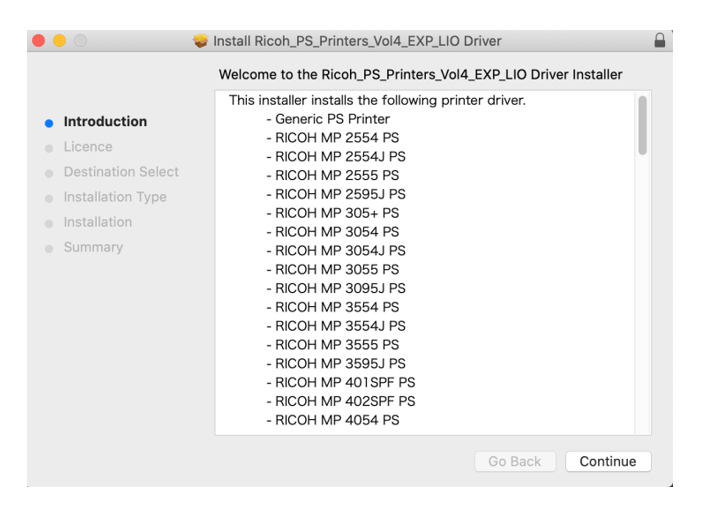This screenshot has width=703, height=519.
Task: Click the greyed-out Go Back button
Action: tap(515, 461)
